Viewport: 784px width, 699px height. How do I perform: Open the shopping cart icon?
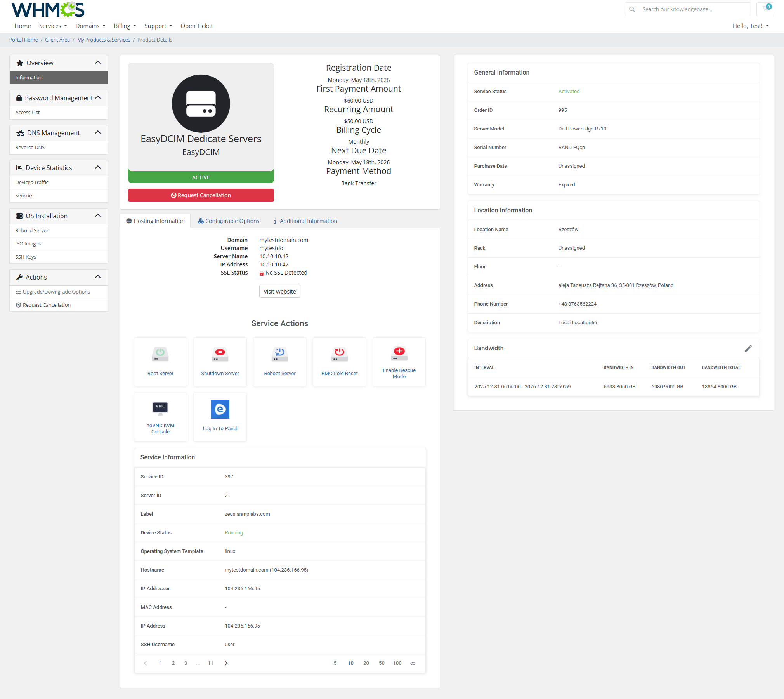(766, 9)
